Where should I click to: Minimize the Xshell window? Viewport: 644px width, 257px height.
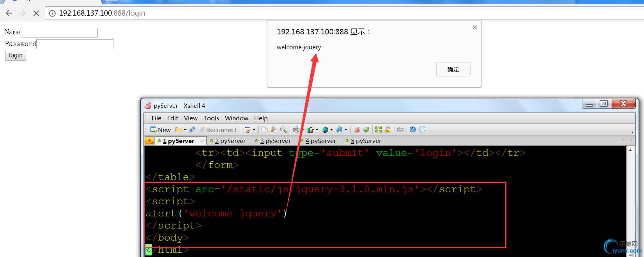[589, 104]
